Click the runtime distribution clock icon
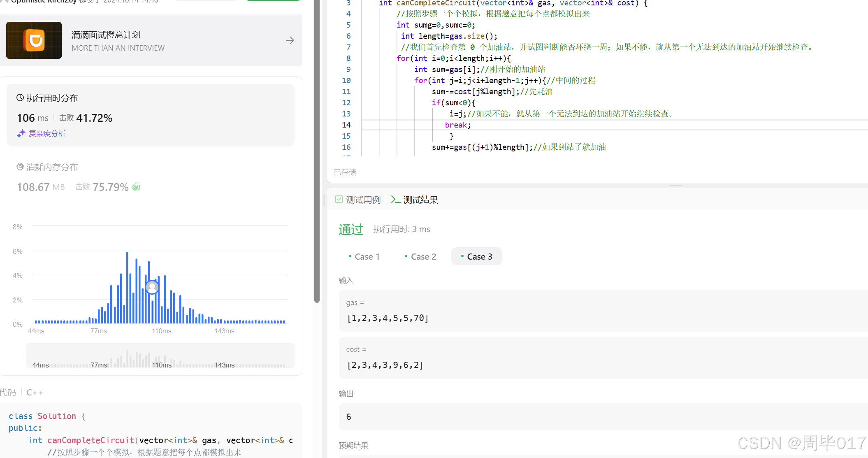The width and height of the screenshot is (868, 458). click(20, 98)
